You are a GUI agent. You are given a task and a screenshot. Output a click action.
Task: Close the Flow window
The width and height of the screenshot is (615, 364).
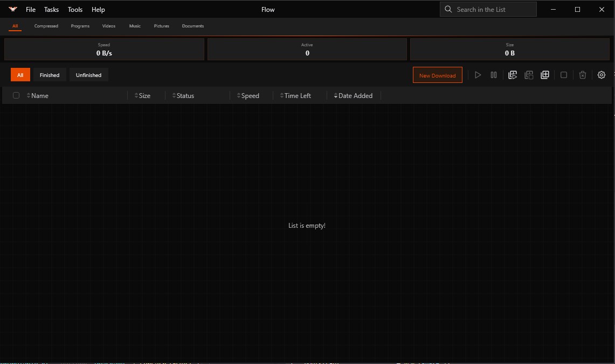pos(602,9)
